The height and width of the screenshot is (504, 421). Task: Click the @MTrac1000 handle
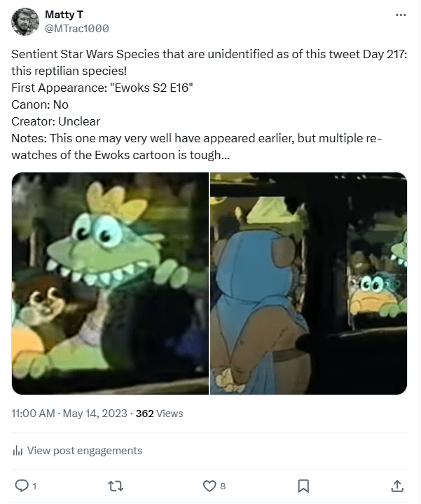point(76,29)
